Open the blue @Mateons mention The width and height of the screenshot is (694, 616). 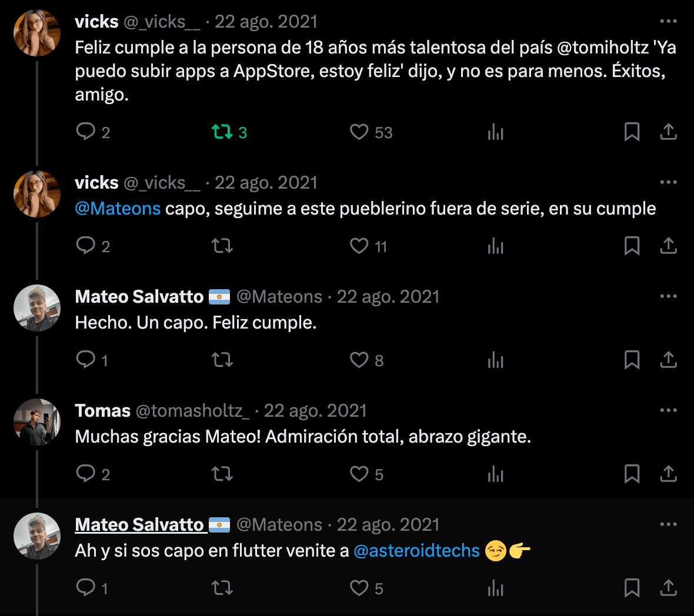118,208
